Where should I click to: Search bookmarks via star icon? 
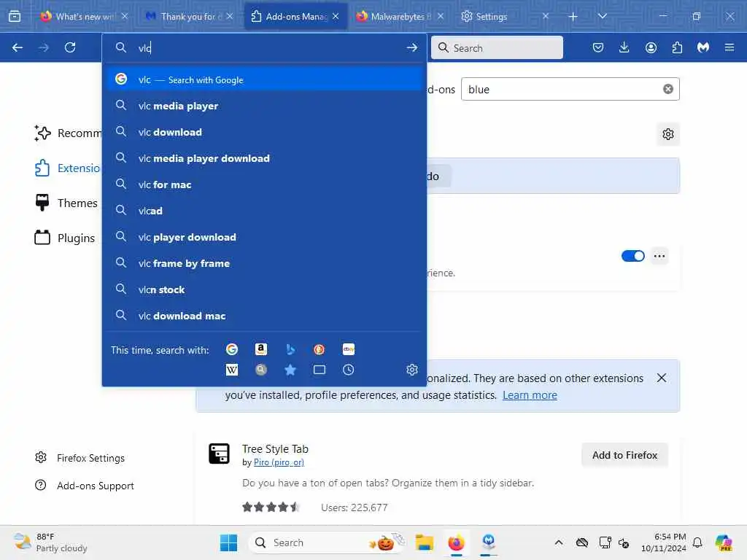click(x=290, y=370)
